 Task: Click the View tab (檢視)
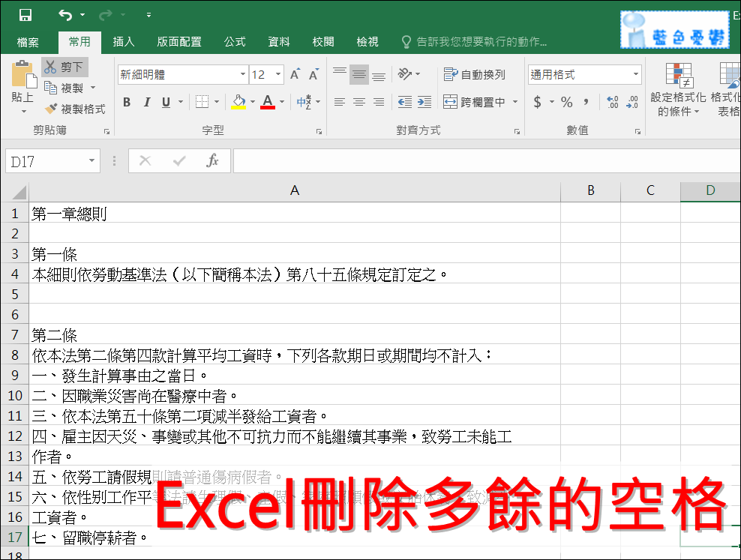(367, 42)
